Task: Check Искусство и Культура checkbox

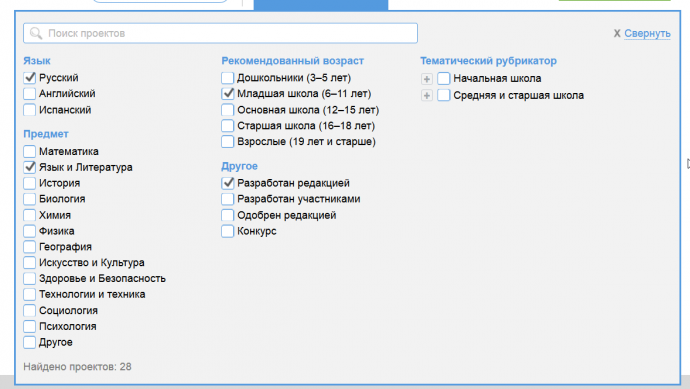Action: coord(29,263)
